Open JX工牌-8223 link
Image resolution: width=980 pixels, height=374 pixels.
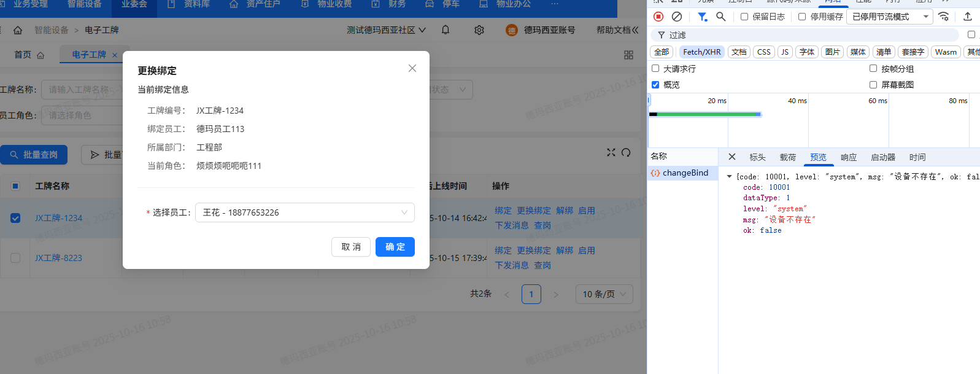(58, 258)
